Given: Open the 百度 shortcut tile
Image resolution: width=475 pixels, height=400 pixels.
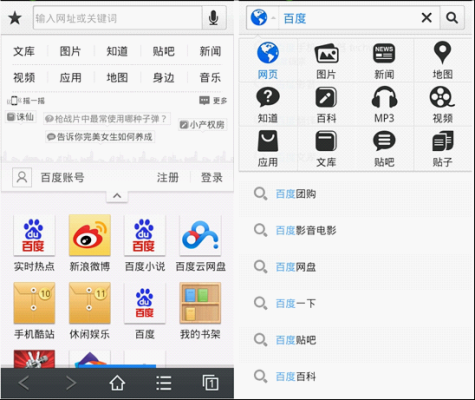Looking at the screenshot, I should point(145,311).
